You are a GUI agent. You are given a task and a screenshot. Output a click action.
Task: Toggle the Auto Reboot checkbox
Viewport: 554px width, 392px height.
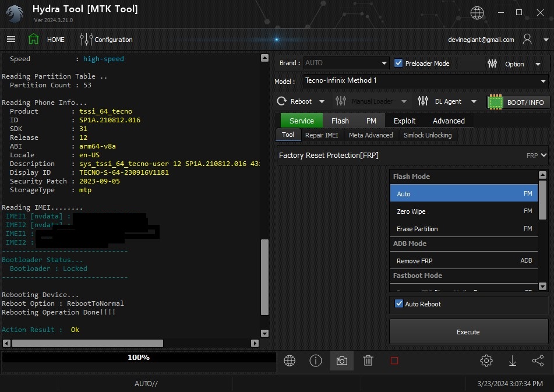click(x=399, y=303)
